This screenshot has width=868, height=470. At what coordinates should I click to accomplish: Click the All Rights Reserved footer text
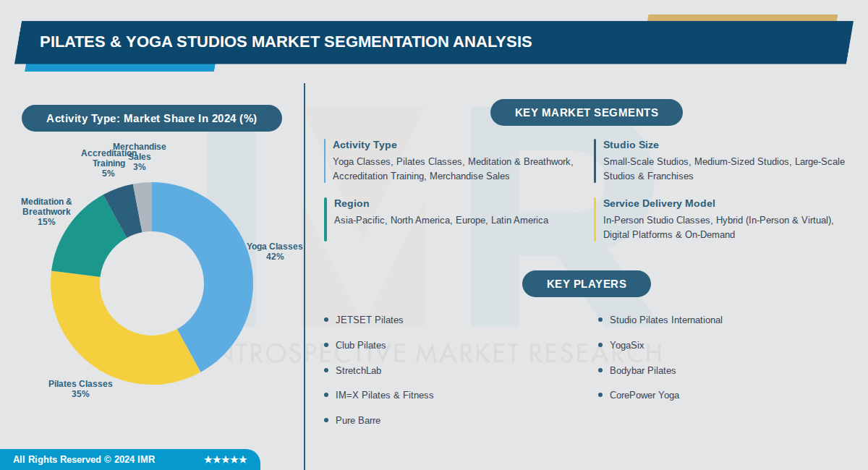click(84, 460)
